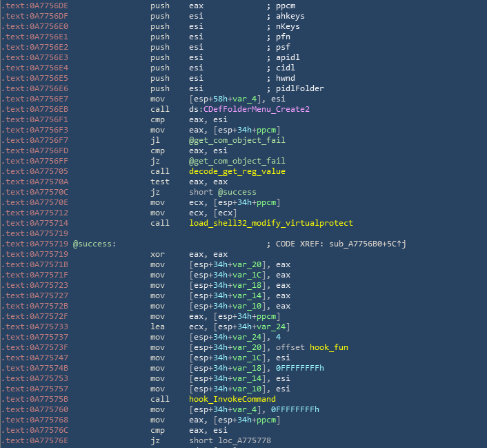Select the nKeys parameter comment
This screenshot has width=487, height=448.
[287, 26]
